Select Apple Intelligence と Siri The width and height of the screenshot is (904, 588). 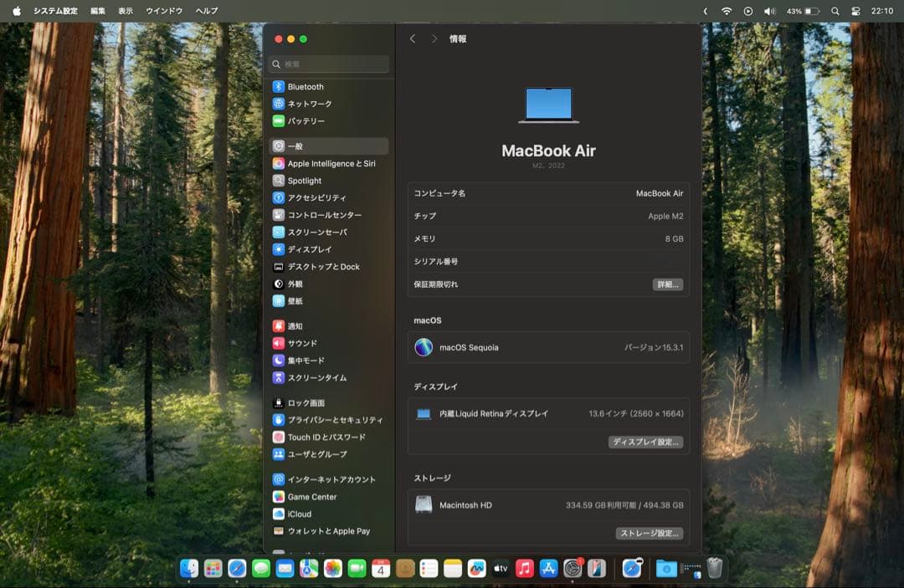331,164
